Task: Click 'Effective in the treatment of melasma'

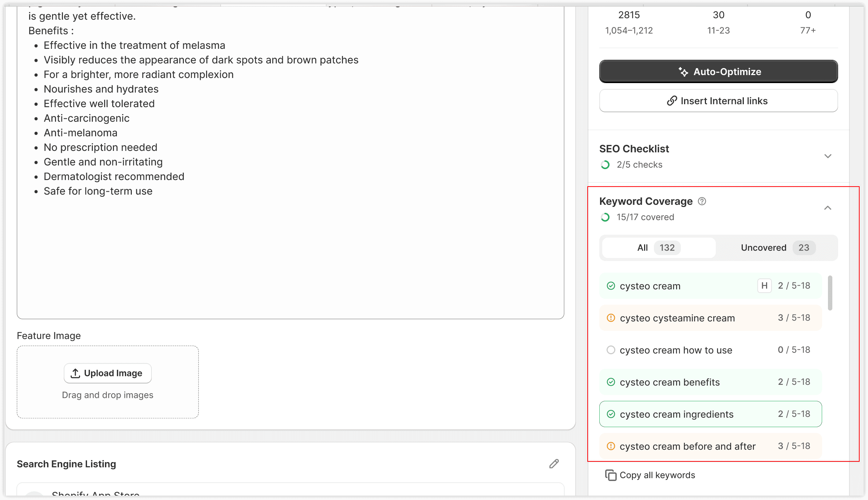Action: pyautogui.click(x=134, y=45)
